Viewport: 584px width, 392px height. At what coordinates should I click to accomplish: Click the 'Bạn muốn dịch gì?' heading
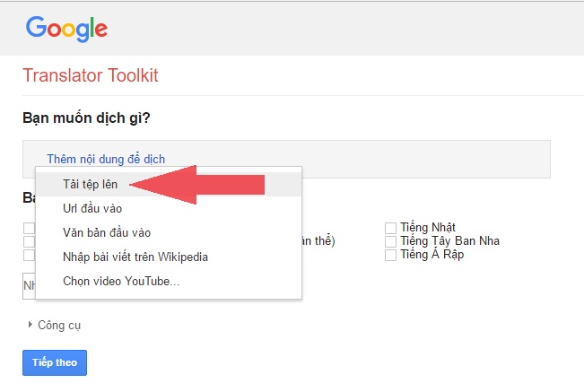[x=86, y=118]
